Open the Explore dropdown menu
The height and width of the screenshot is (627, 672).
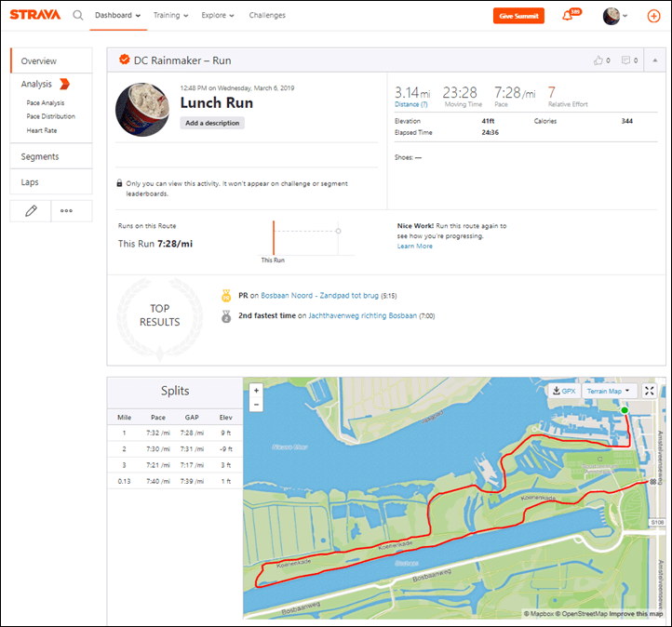tap(218, 16)
